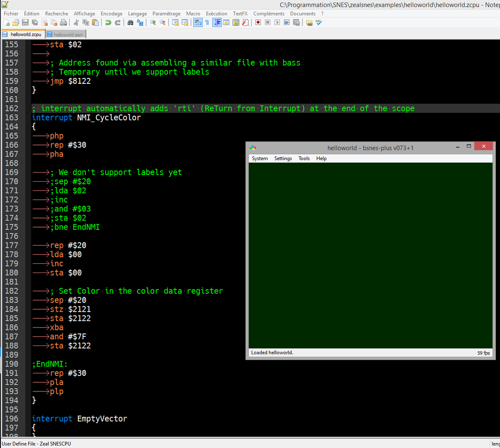Click the Close All toolbar icon
Screen dimensions: 500x448
[54, 23]
